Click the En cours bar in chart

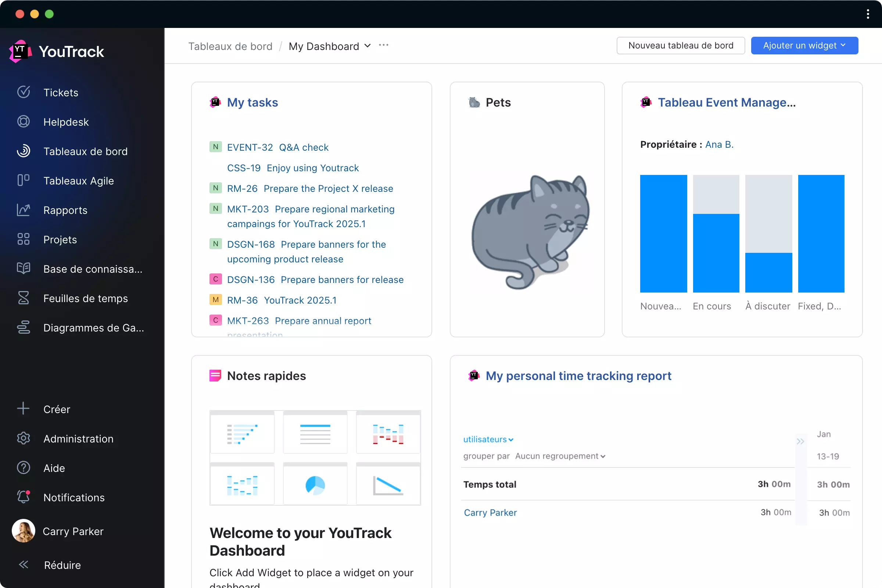[716, 253]
